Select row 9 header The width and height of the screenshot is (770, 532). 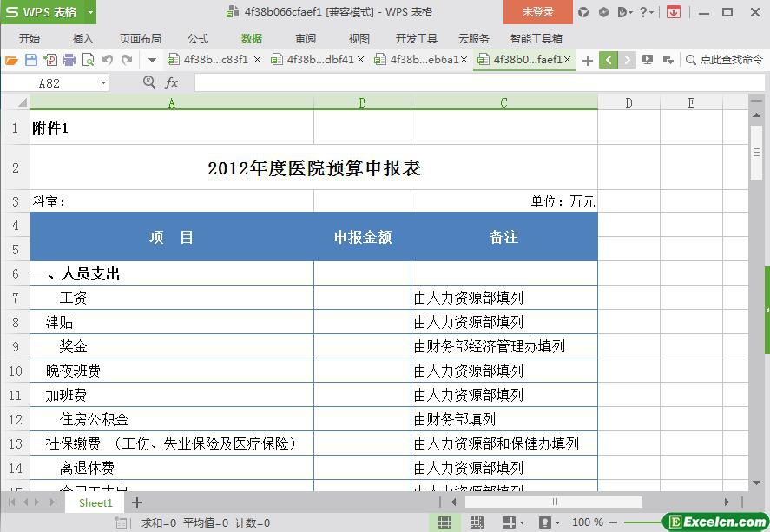(16, 346)
